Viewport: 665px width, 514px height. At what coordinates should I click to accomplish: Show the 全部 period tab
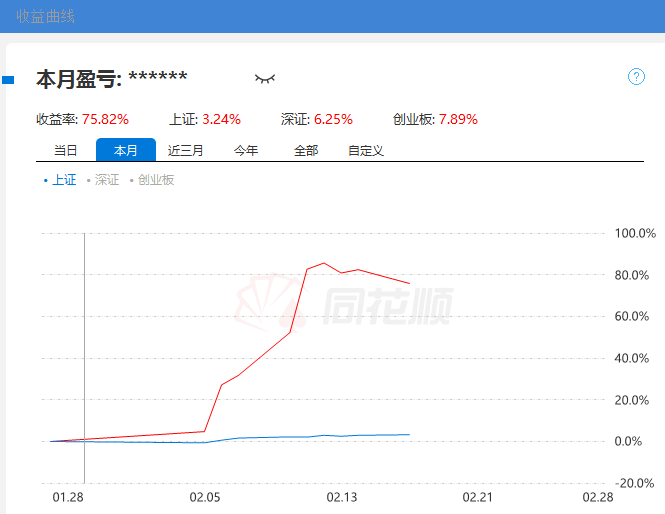tap(306, 151)
